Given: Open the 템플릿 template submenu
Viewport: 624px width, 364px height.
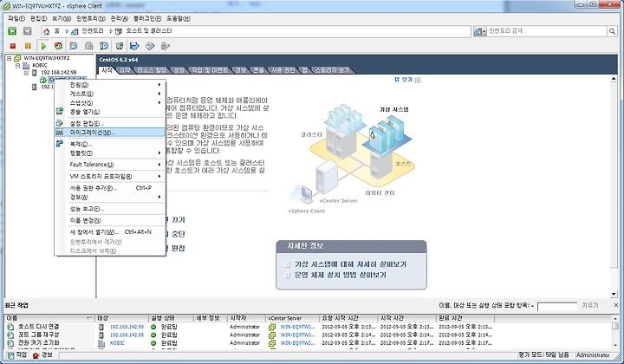Looking at the screenshot, I should 110,153.
